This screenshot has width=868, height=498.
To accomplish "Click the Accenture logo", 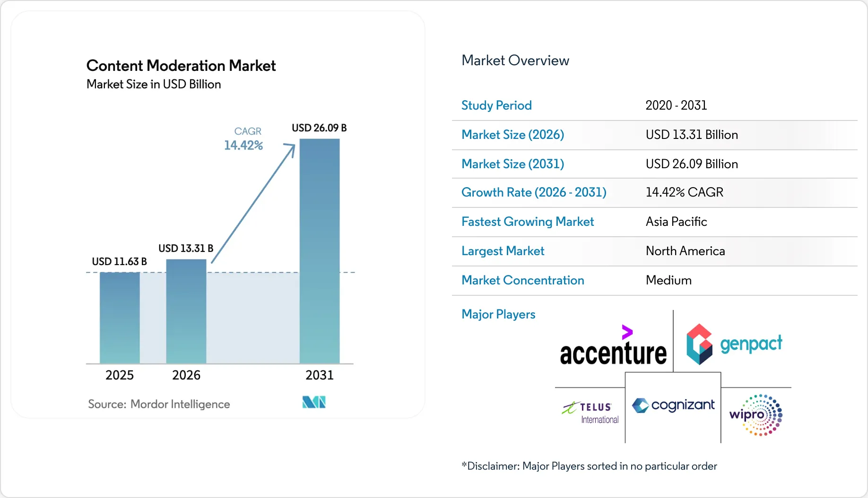I will pos(613,345).
